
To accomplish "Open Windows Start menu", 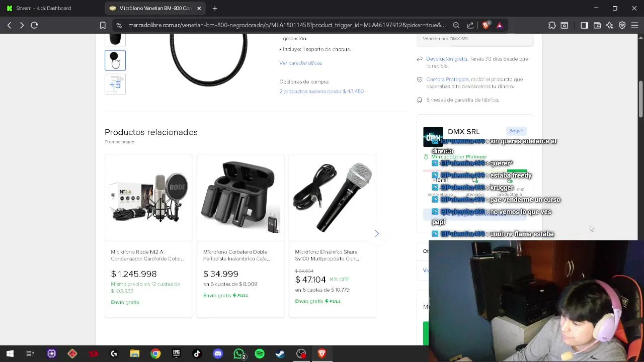I will [x=10, y=354].
